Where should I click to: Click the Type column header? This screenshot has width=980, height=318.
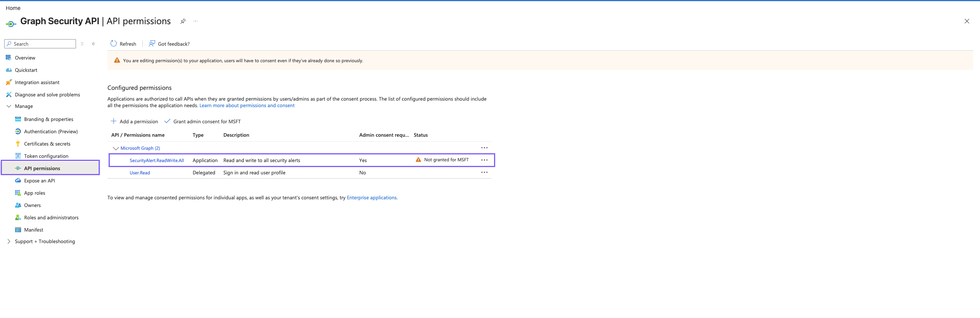pos(198,135)
